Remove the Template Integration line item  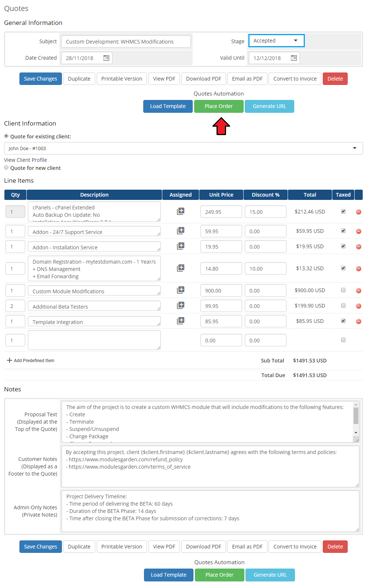[x=359, y=321]
